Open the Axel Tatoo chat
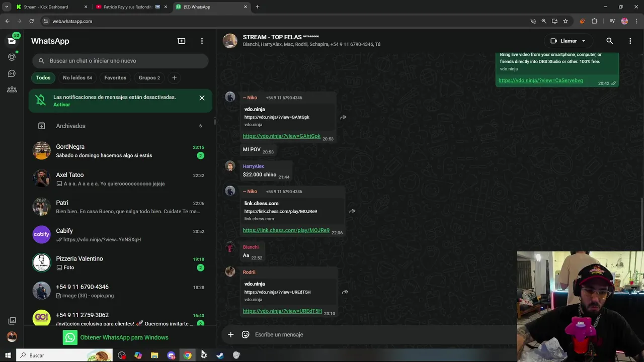The image size is (644, 362). pyautogui.click(x=120, y=179)
